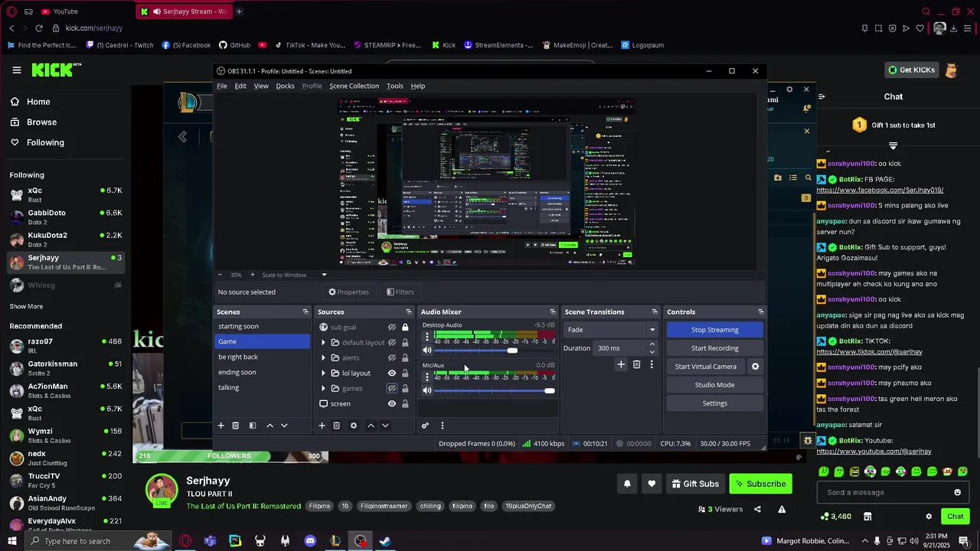The width and height of the screenshot is (980, 551).
Task: Share the Serjhayy stream
Action: pyautogui.click(x=757, y=509)
